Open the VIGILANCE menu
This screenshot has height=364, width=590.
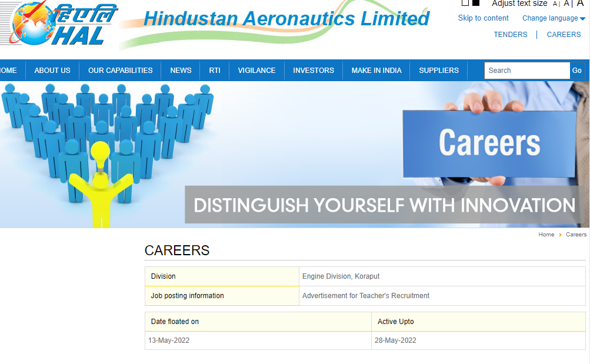tap(256, 71)
